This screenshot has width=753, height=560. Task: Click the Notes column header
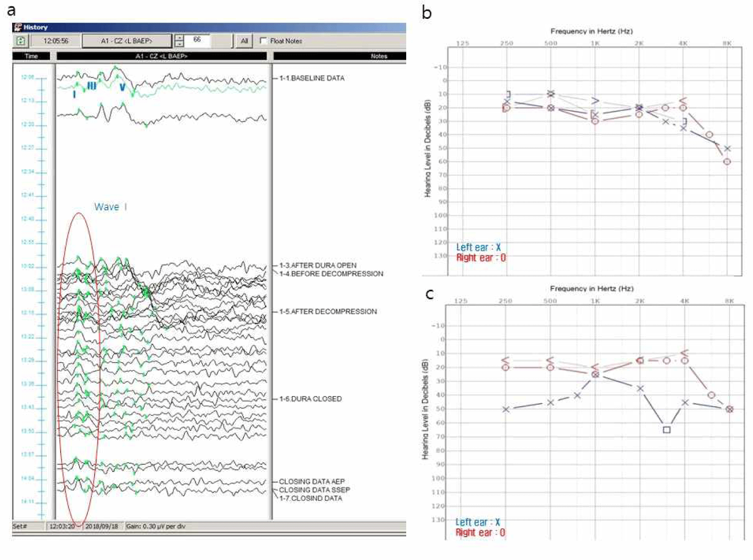(x=339, y=56)
